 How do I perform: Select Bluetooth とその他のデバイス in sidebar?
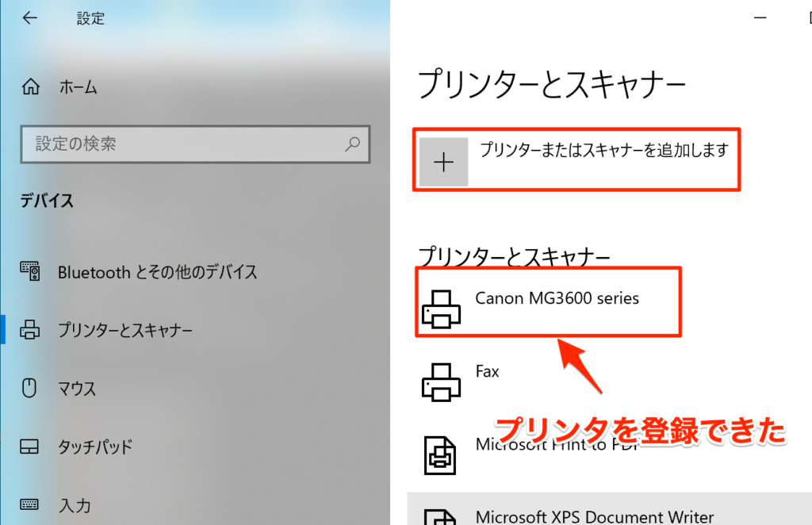pyautogui.click(x=158, y=272)
